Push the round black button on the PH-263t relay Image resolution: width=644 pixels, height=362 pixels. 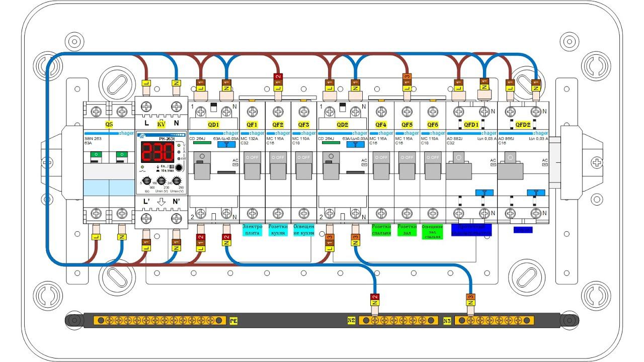click(x=178, y=168)
